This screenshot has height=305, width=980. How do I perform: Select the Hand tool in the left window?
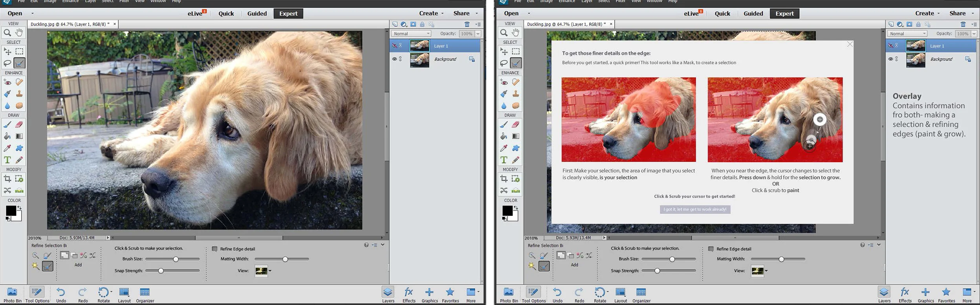[x=19, y=33]
